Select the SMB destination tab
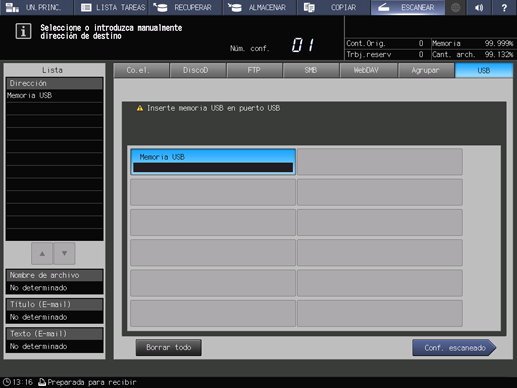The image size is (517, 388). (311, 70)
